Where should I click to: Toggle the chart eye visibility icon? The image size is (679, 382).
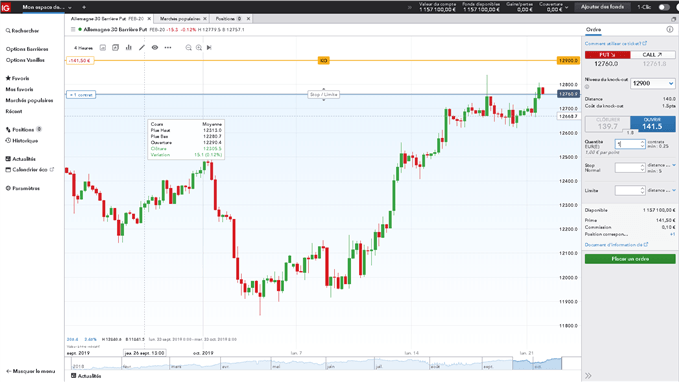(x=155, y=48)
